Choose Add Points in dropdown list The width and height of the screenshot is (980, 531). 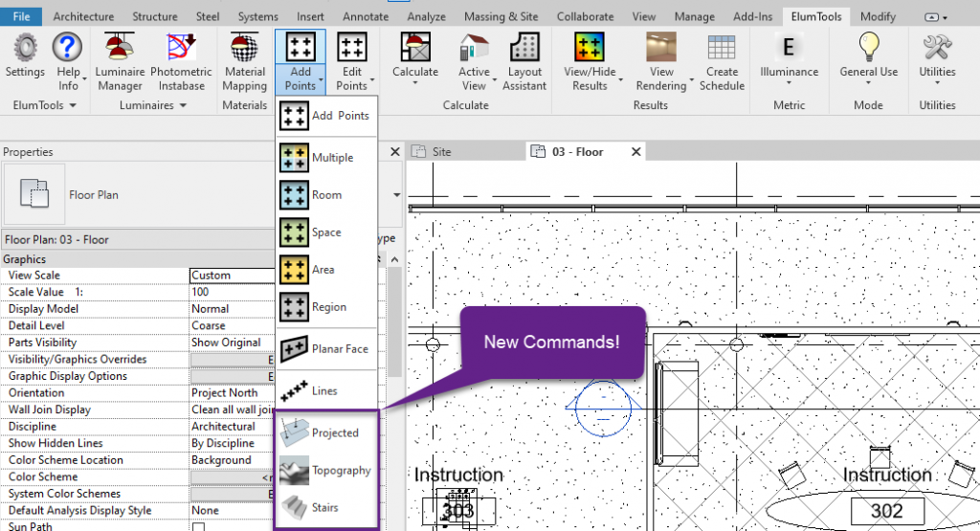[326, 116]
